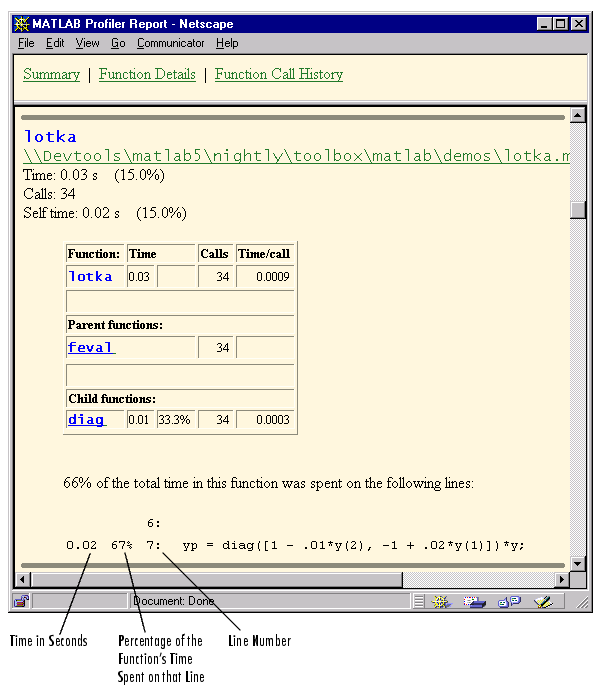The height and width of the screenshot is (696, 608).
Task: Click the 34 calls cell in feval row
Action: pos(216,347)
